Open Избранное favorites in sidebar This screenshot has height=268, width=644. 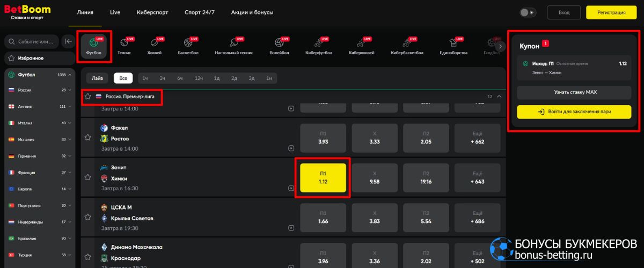coord(40,58)
